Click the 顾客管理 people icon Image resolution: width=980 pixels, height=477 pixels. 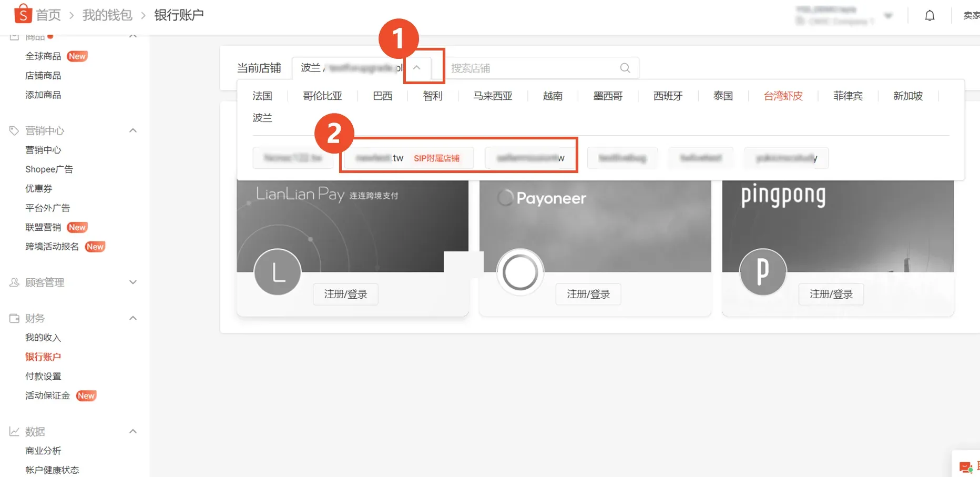pyautogui.click(x=14, y=282)
